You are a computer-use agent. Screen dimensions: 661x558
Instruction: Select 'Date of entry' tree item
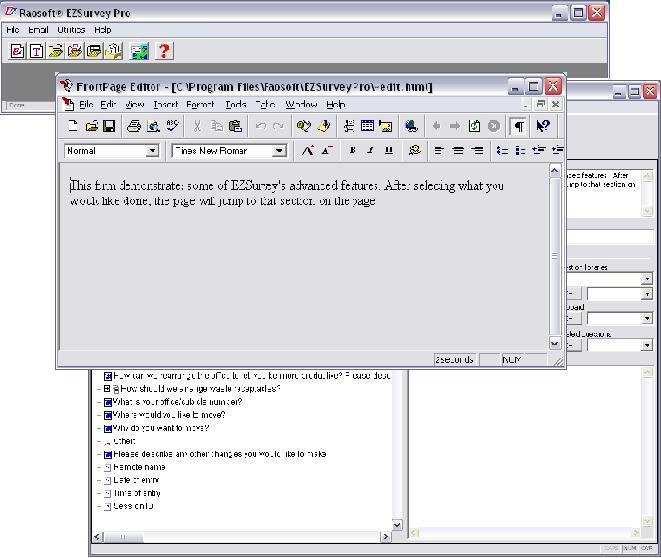[136, 480]
